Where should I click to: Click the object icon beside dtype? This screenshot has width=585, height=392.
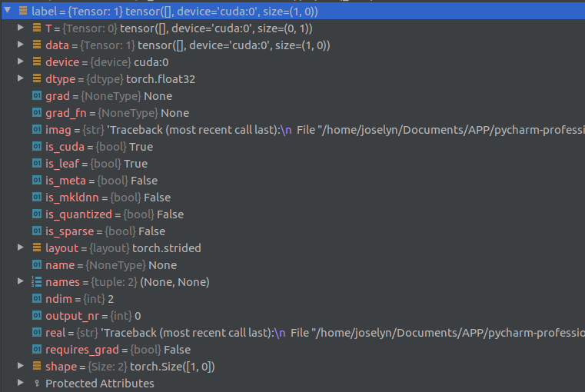click(37, 78)
